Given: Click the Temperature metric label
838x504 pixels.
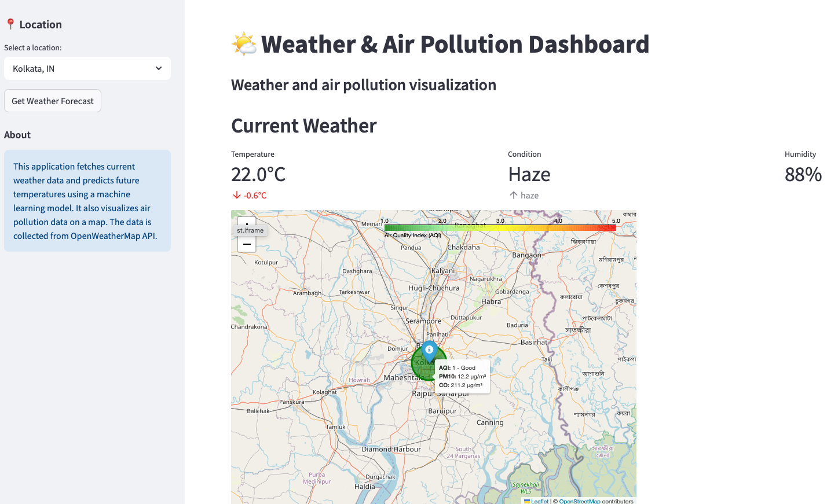Looking at the screenshot, I should tap(253, 154).
